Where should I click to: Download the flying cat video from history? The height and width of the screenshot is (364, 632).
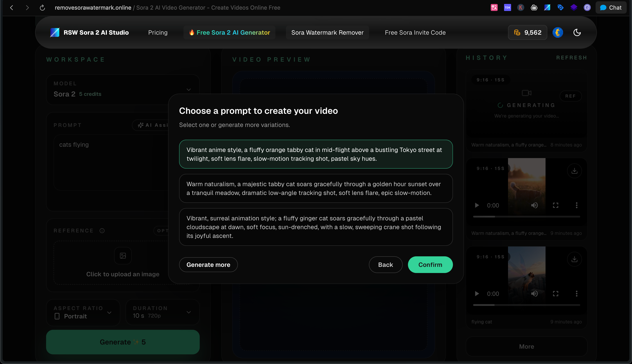coord(574,259)
